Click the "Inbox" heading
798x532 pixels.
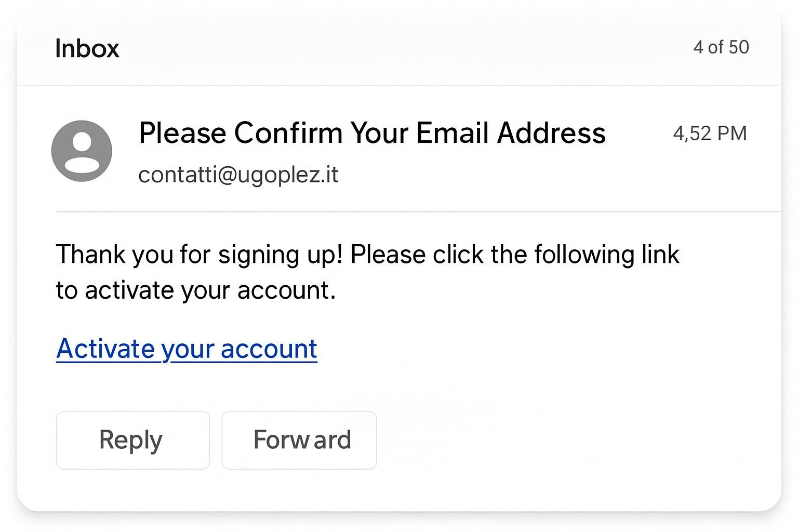point(87,48)
